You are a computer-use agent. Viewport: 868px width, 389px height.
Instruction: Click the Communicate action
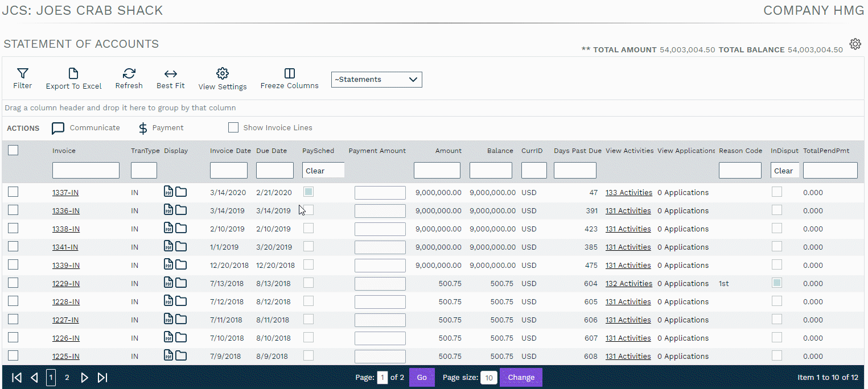pos(86,128)
